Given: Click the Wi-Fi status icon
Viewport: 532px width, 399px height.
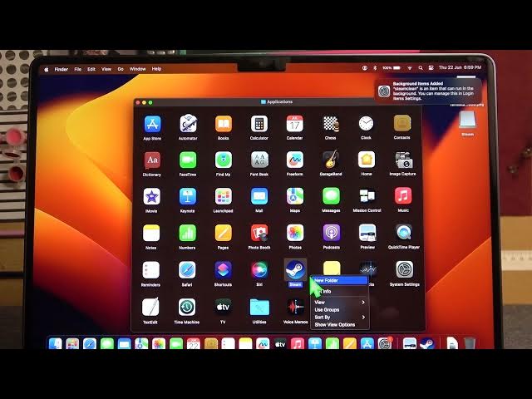Looking at the screenshot, I should click(x=410, y=68).
